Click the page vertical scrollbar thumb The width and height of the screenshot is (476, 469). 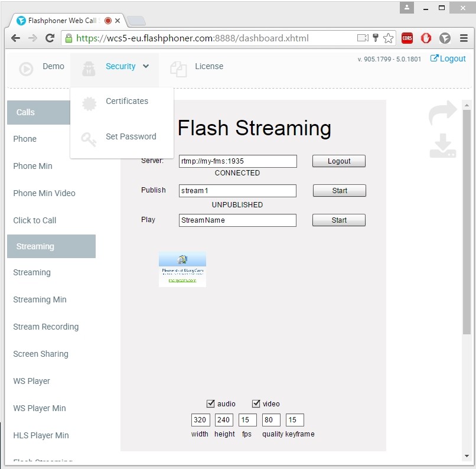(x=467, y=222)
